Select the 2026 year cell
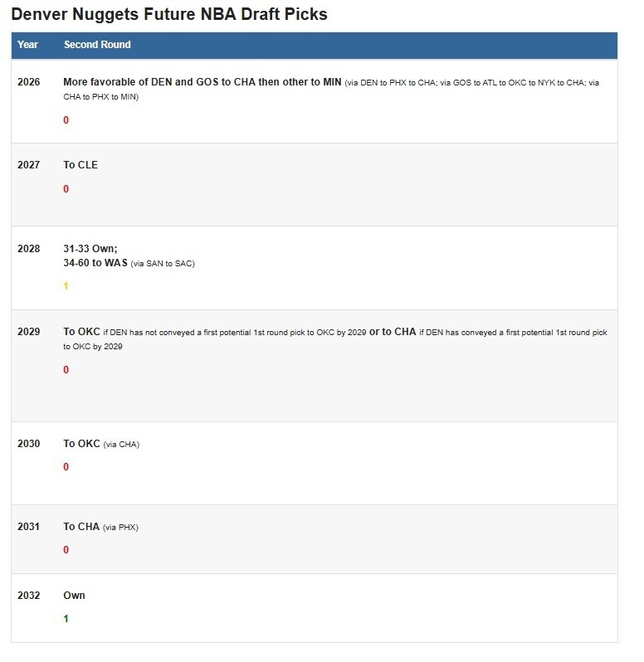The width and height of the screenshot is (644, 662). coord(29,82)
